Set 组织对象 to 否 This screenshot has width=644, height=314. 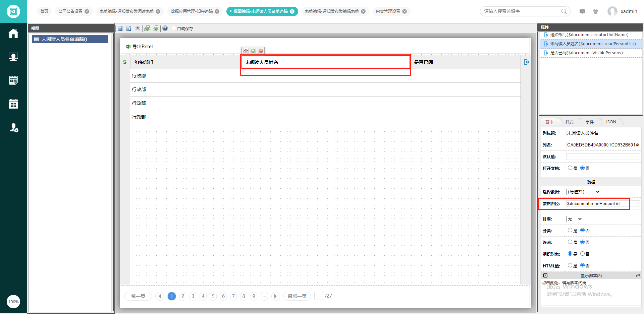[x=582, y=254]
